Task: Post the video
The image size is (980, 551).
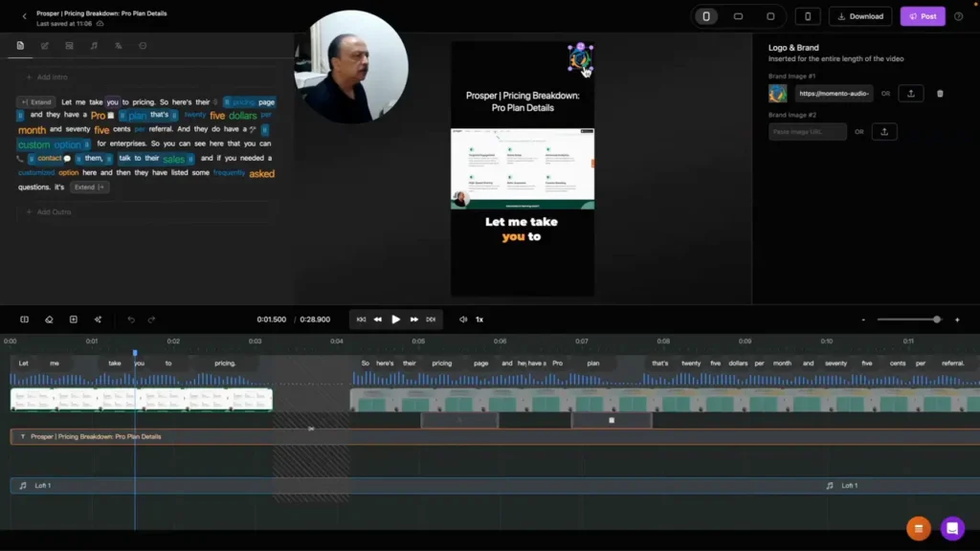Action: [923, 17]
